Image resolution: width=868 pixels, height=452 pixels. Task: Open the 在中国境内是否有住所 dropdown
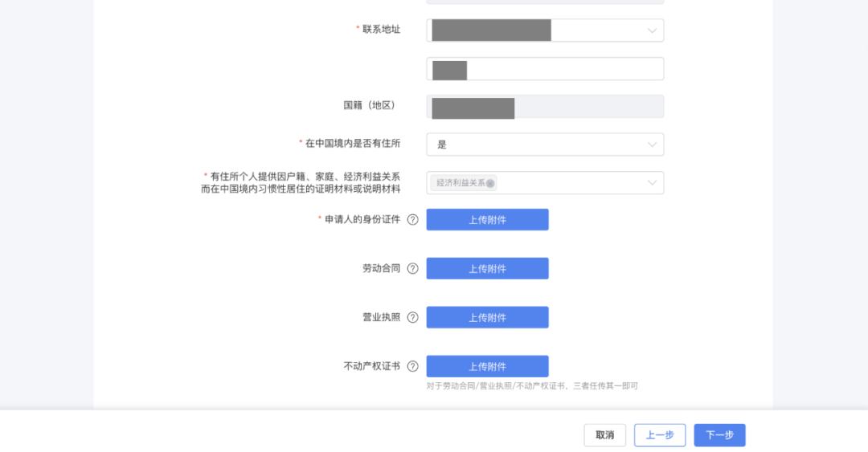pyautogui.click(x=652, y=145)
